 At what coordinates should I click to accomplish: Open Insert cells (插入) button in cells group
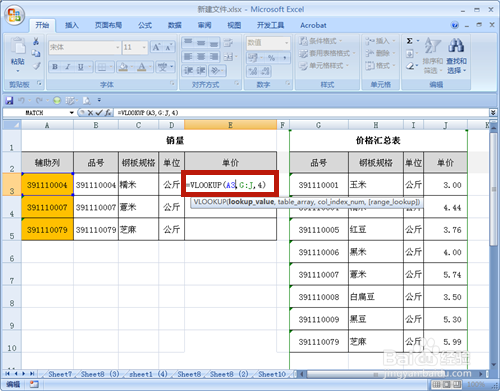click(379, 41)
